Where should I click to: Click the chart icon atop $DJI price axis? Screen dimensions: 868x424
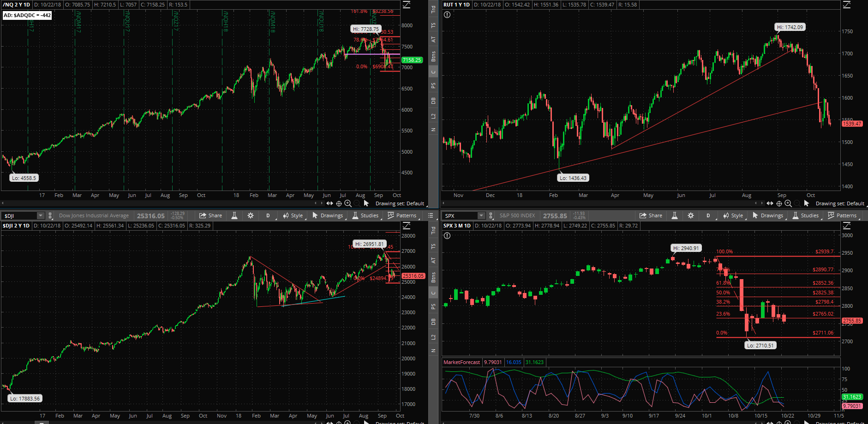(407, 226)
